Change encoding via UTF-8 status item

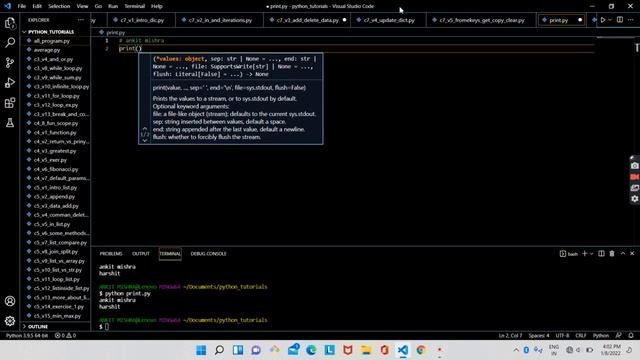pyautogui.click(x=562, y=336)
